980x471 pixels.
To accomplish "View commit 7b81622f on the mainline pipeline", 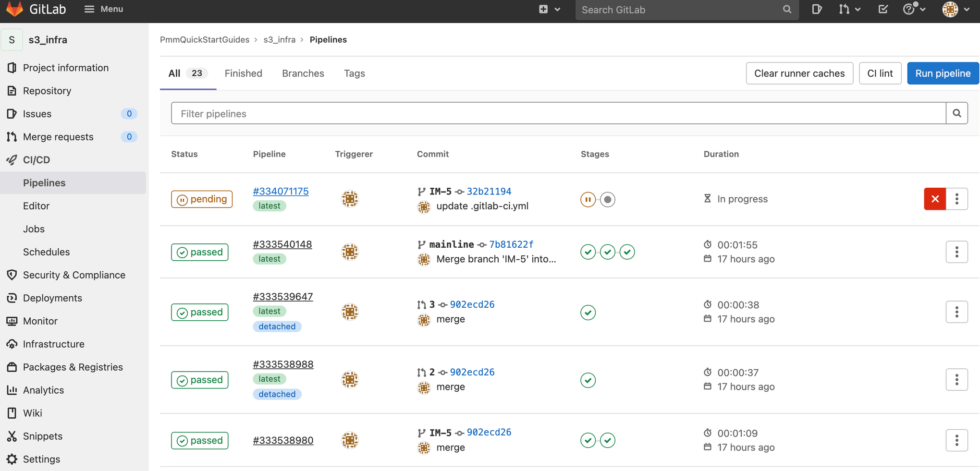I will 511,244.
